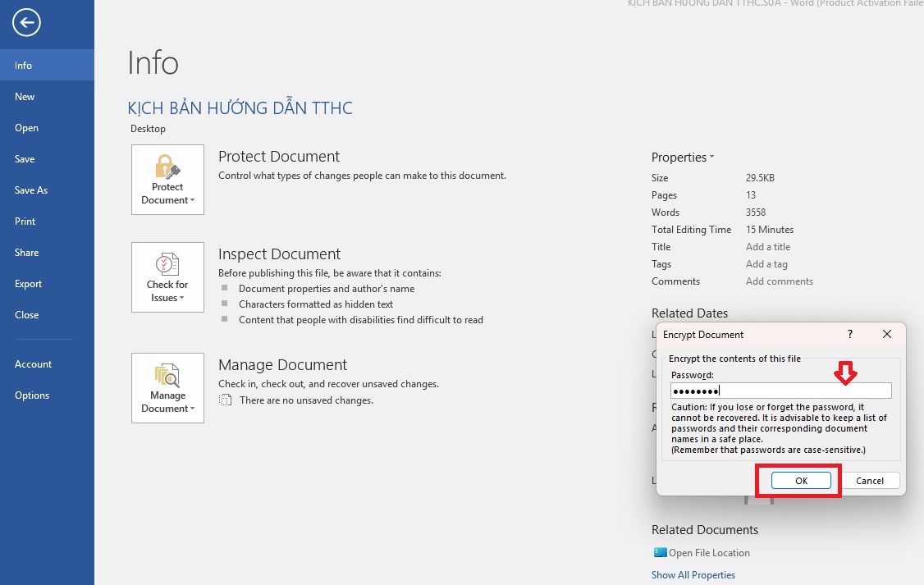This screenshot has width=924, height=585.
Task: Click the 15 Minutes editing time value
Action: (x=770, y=230)
